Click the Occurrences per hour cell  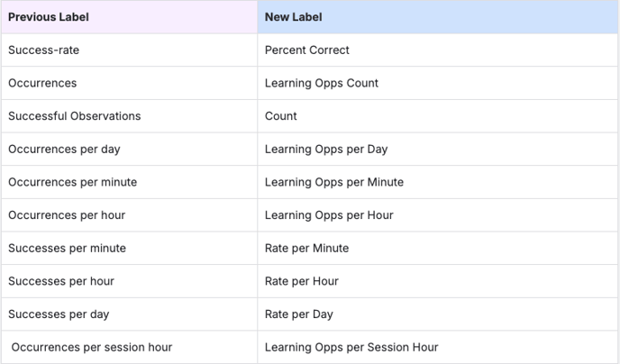pyautogui.click(x=67, y=215)
